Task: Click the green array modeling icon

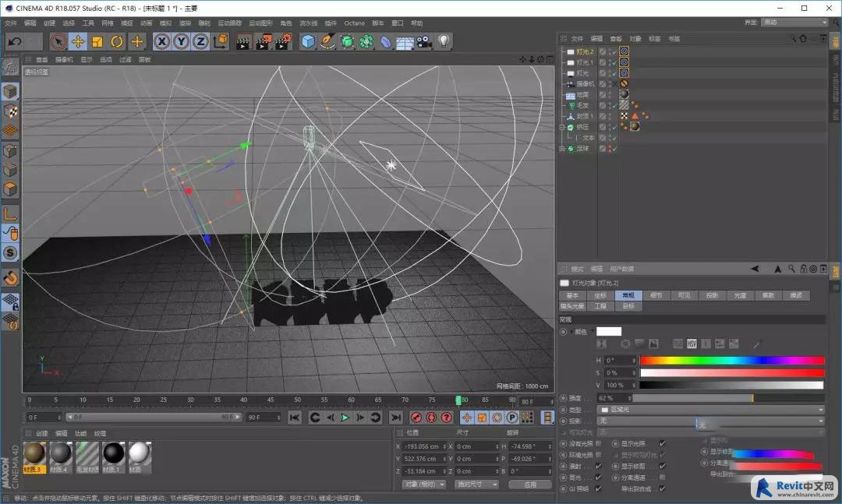Action: tap(366, 41)
